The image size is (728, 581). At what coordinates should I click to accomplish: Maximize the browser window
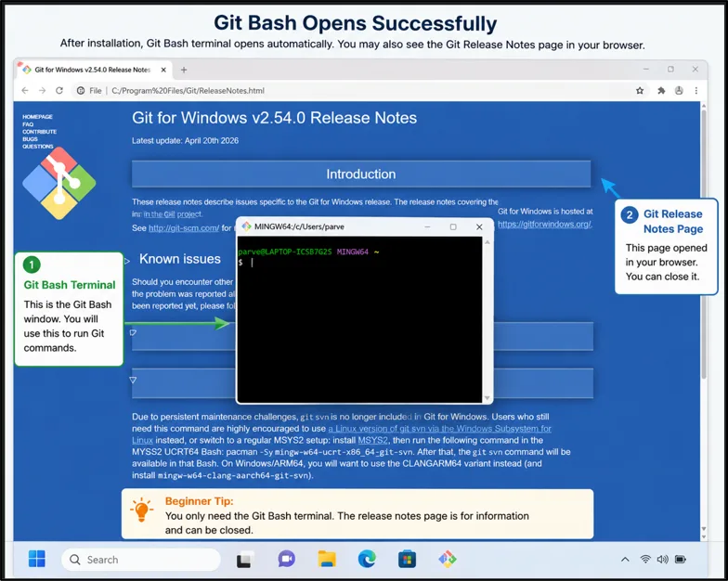point(670,69)
